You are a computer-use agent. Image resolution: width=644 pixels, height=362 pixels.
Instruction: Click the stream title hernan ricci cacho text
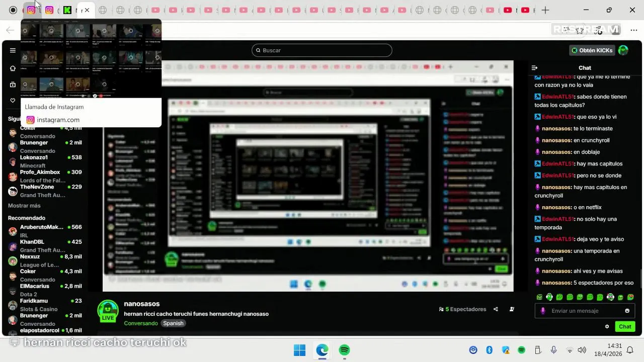pos(196,314)
